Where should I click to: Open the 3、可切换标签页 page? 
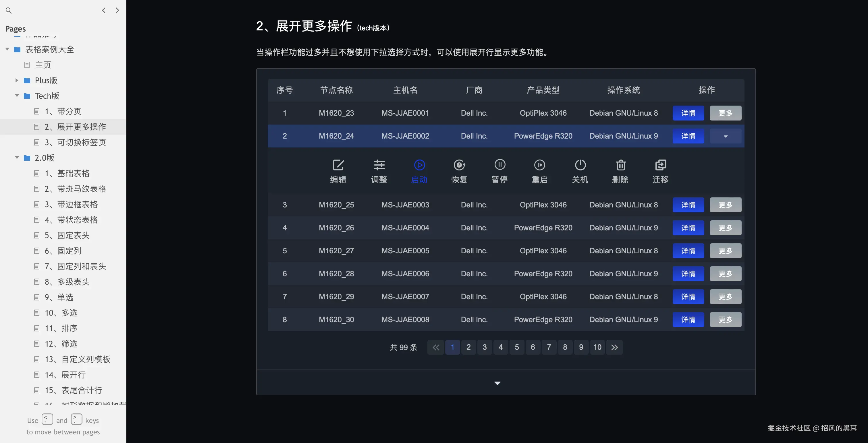click(x=75, y=142)
